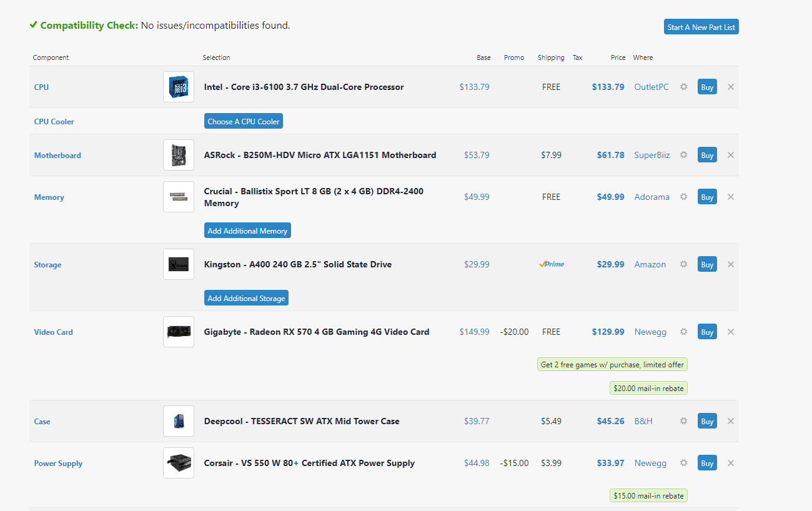Open settings gear for the CPU row

[x=683, y=87]
